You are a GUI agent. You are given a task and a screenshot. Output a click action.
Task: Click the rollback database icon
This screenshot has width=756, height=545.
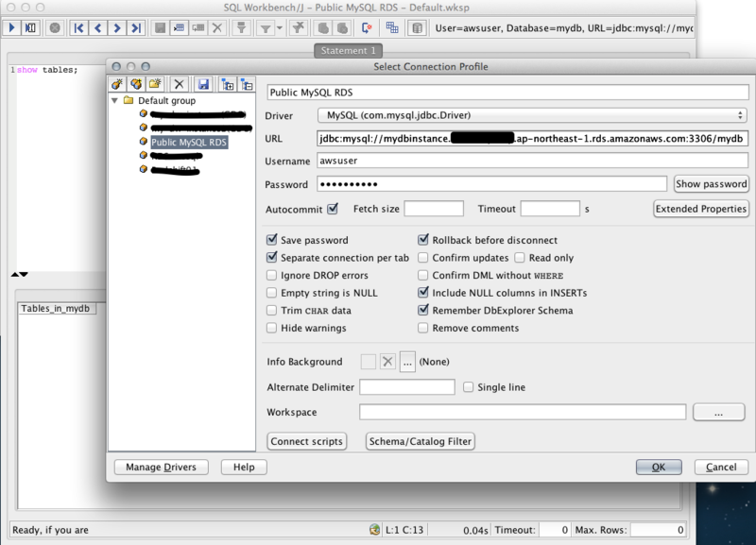tap(342, 28)
